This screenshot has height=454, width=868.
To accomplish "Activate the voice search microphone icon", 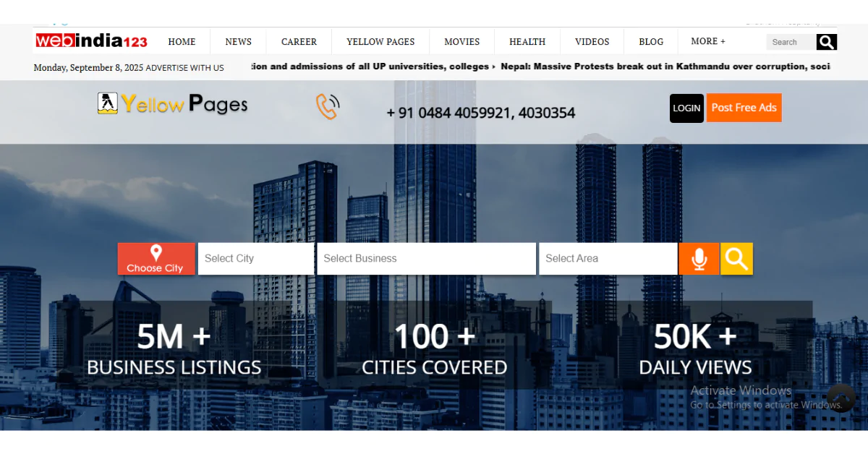I will point(699,258).
